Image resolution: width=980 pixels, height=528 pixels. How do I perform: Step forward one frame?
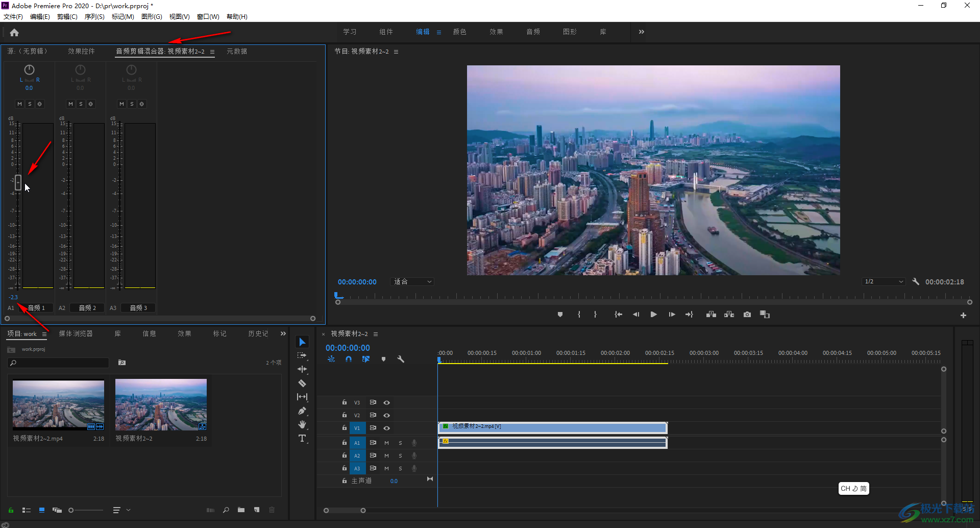click(672, 315)
